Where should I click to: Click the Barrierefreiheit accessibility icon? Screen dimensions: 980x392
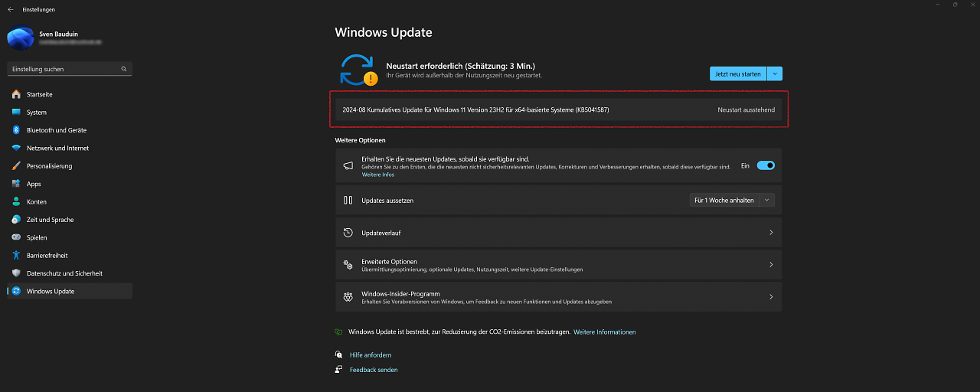pyautogui.click(x=16, y=255)
